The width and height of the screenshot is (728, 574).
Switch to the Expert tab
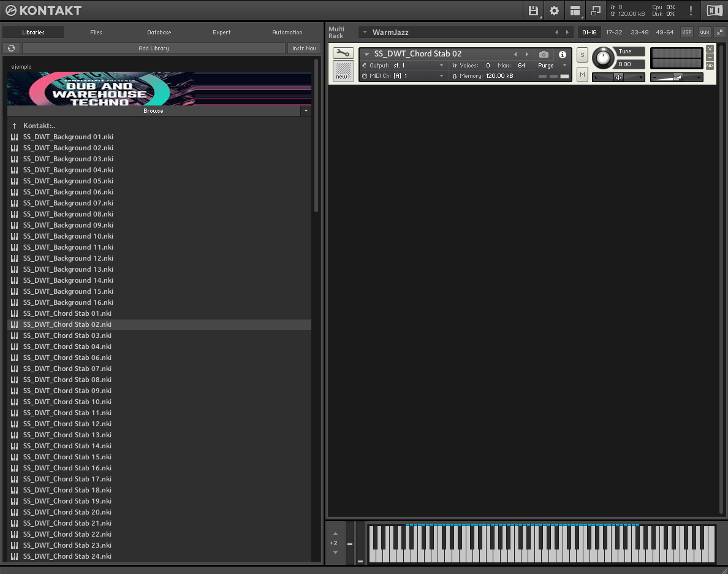pos(221,32)
